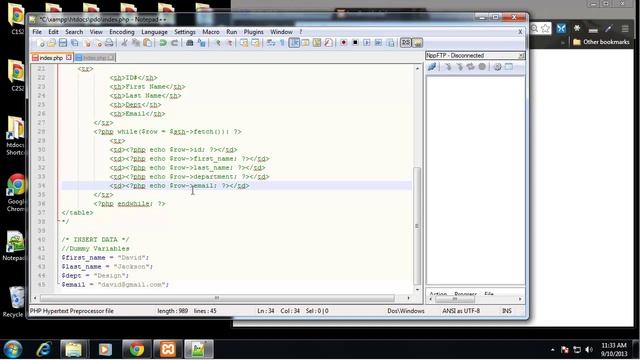Close the active index.php tab

[69, 58]
